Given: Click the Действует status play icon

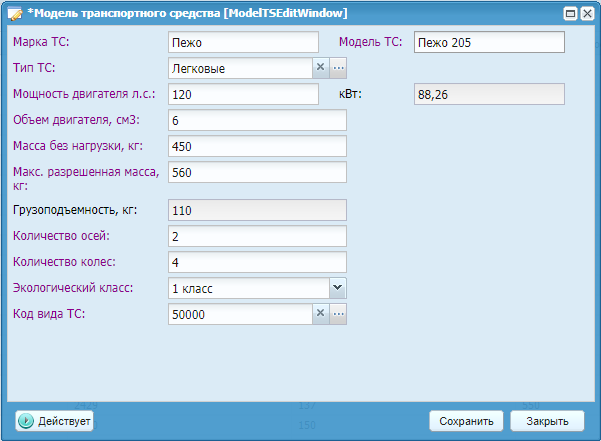Looking at the screenshot, I should [26, 421].
